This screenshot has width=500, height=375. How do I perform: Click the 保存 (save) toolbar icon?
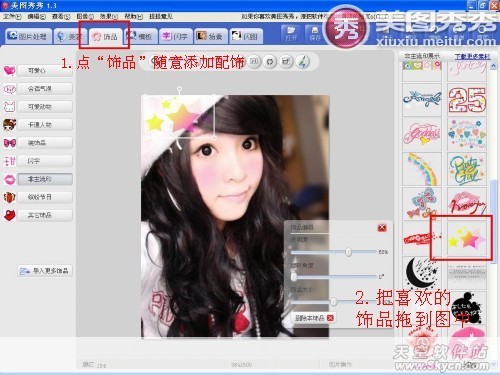click(315, 34)
